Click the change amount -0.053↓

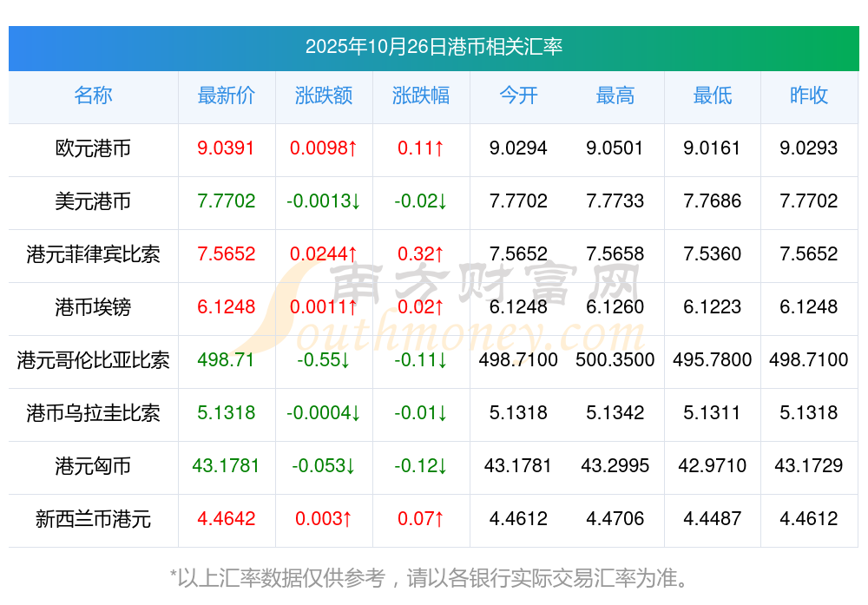[324, 465]
